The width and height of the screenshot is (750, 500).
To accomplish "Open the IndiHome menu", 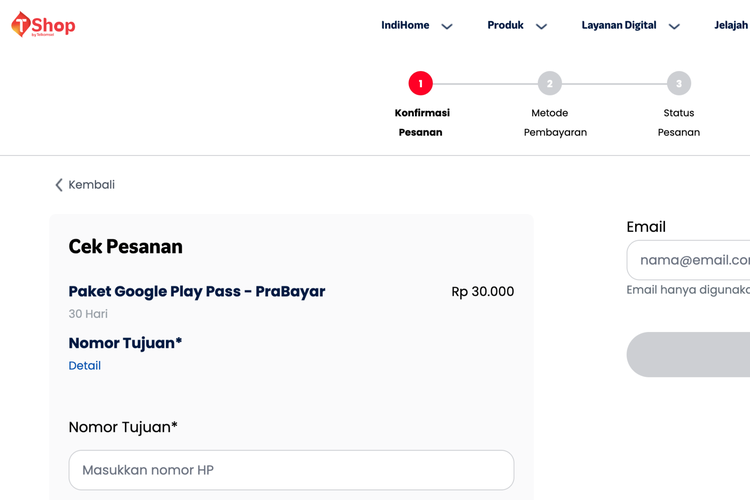I will [405, 25].
